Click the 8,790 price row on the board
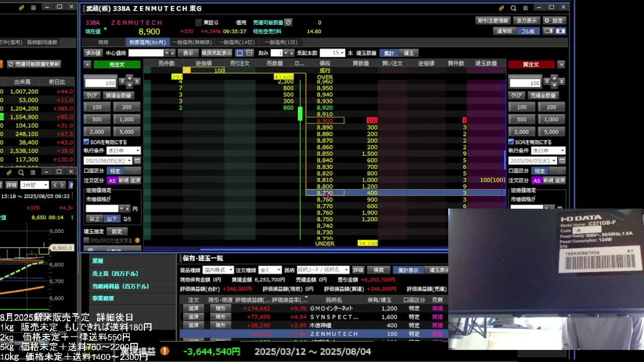 tap(325, 193)
